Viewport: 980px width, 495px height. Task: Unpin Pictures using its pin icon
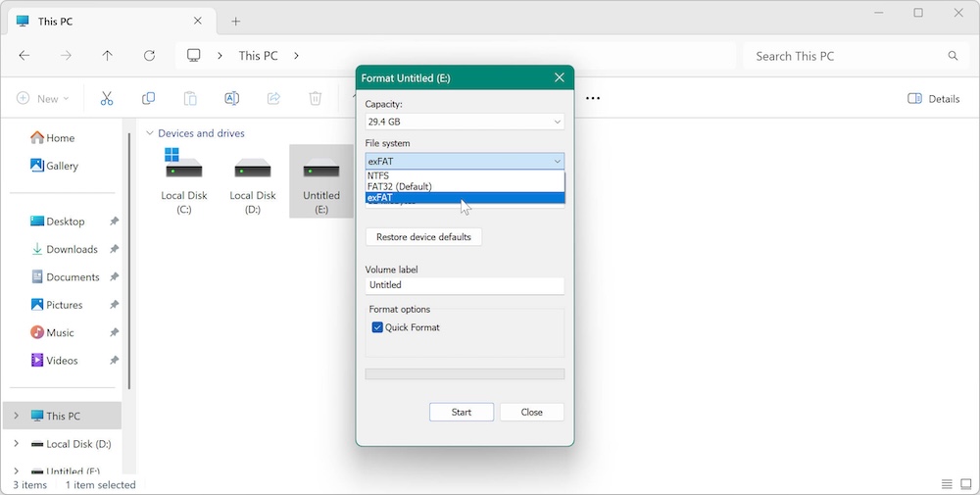point(114,305)
